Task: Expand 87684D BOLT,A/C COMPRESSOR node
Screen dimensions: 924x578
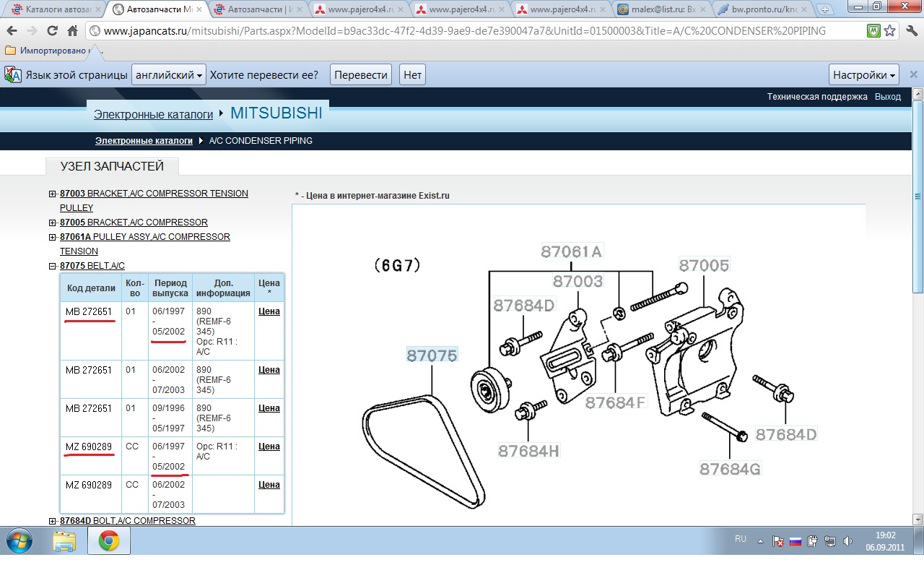Action: [x=52, y=521]
